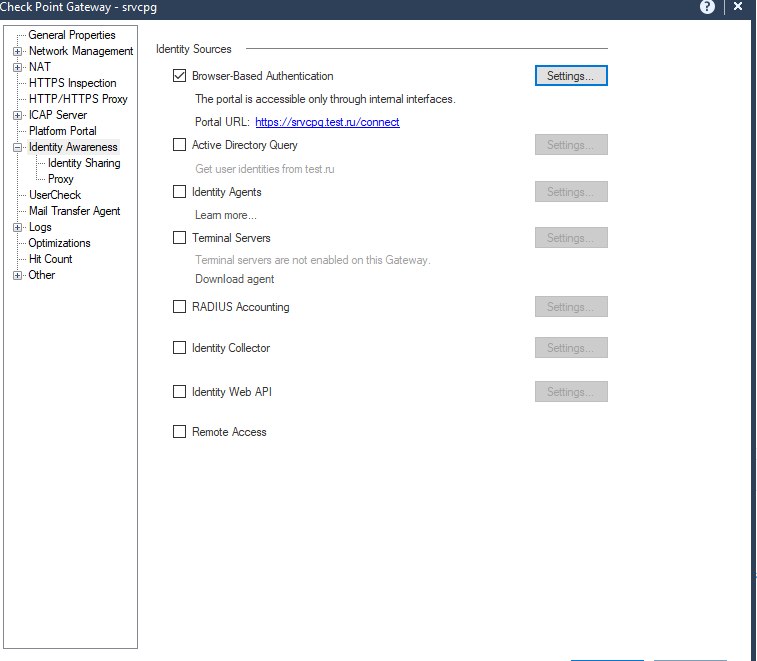Image resolution: width=757 pixels, height=661 pixels.
Task: Uncheck Browser-Based Authentication
Action: click(x=179, y=76)
